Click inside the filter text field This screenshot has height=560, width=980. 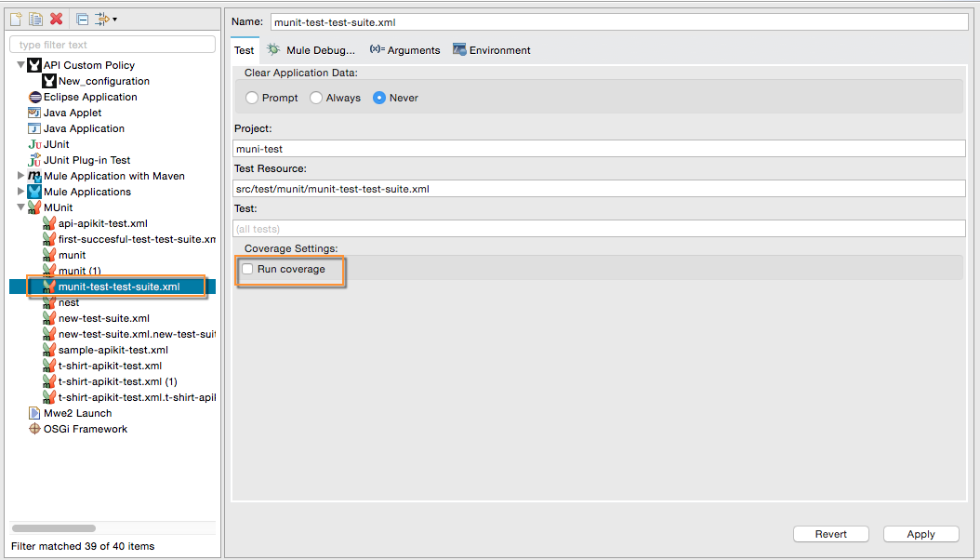coord(111,44)
